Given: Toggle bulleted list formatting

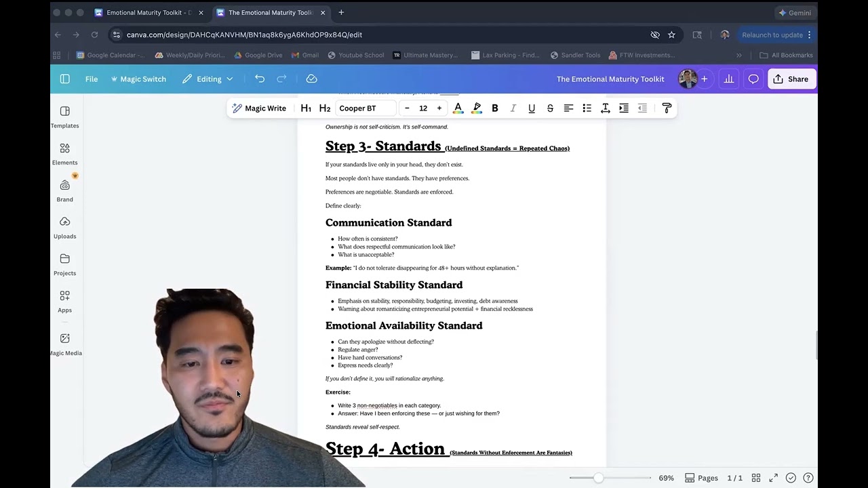Looking at the screenshot, I should click(587, 108).
